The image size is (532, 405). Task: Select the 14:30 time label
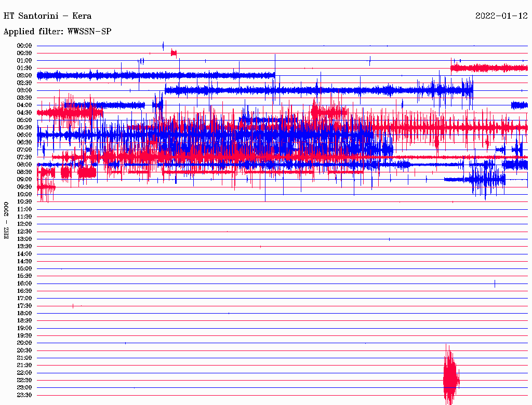point(24,262)
